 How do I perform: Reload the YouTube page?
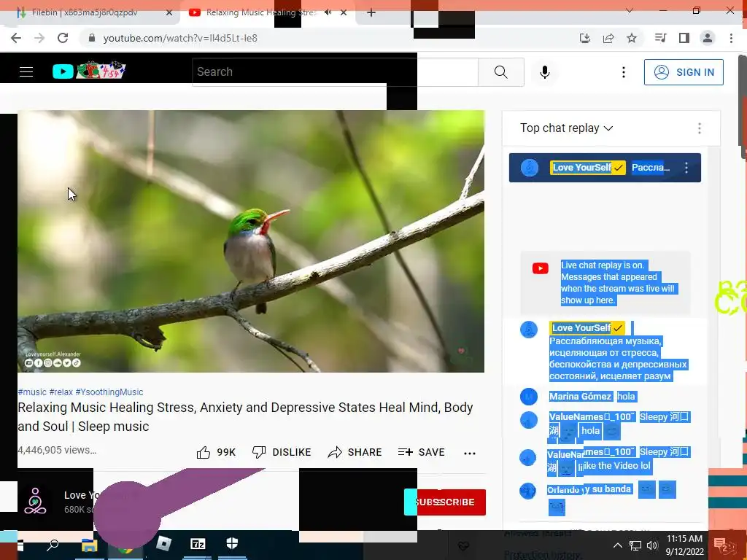point(63,38)
